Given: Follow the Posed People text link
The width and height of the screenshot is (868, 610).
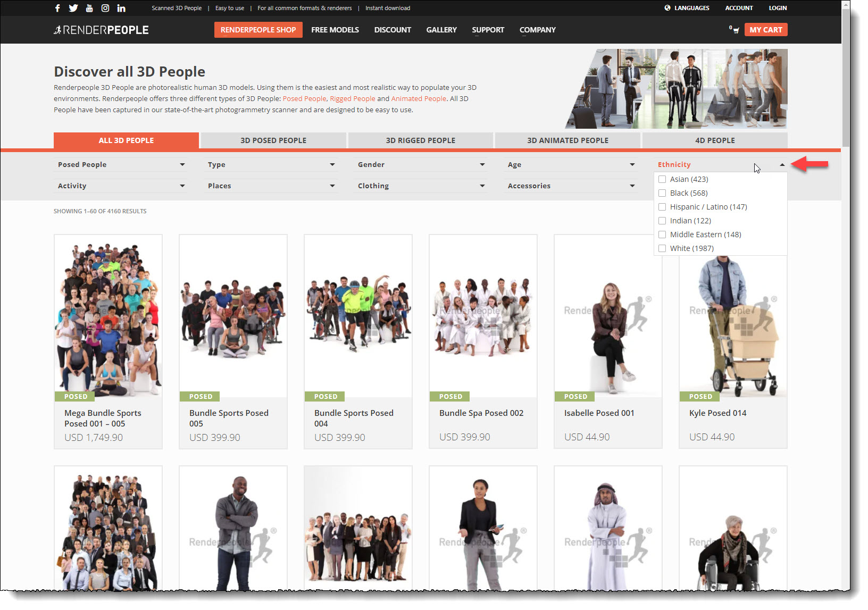Looking at the screenshot, I should (x=304, y=98).
